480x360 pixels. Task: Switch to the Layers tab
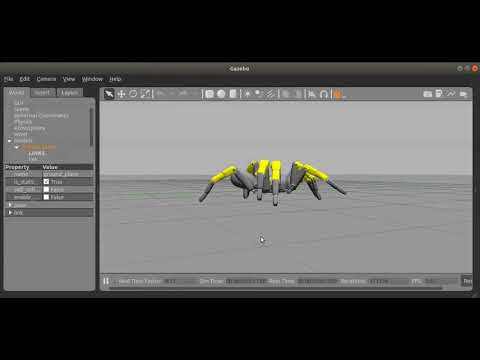coord(70,92)
